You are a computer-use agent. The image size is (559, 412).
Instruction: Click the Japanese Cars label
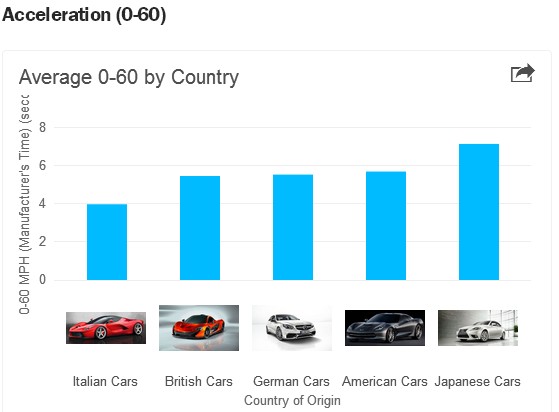[477, 381]
